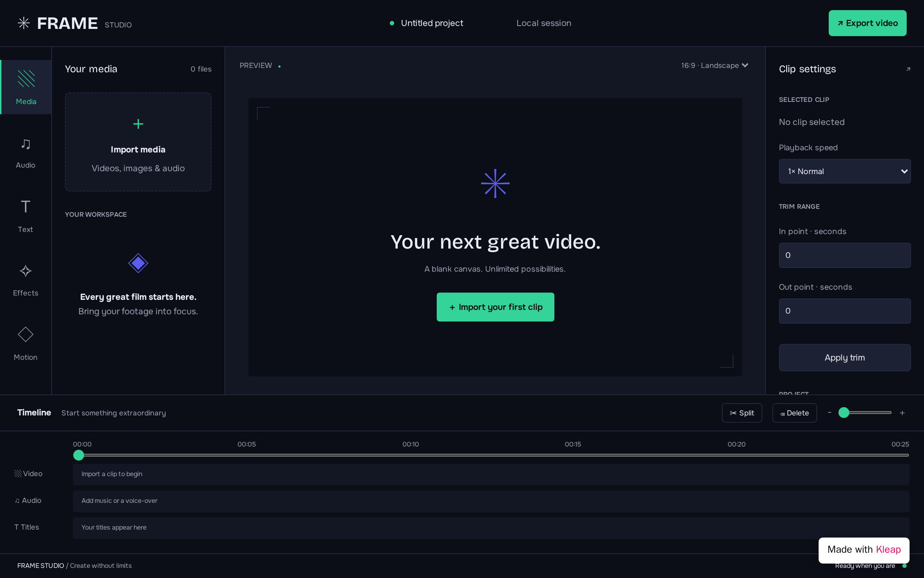Click the In point seconds input field
This screenshot has width=924, height=578.
click(x=845, y=255)
